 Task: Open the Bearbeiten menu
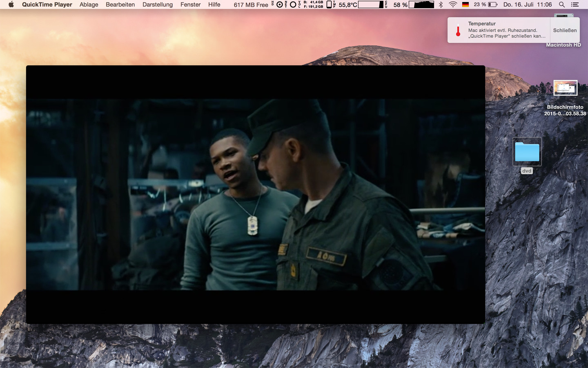120,4
